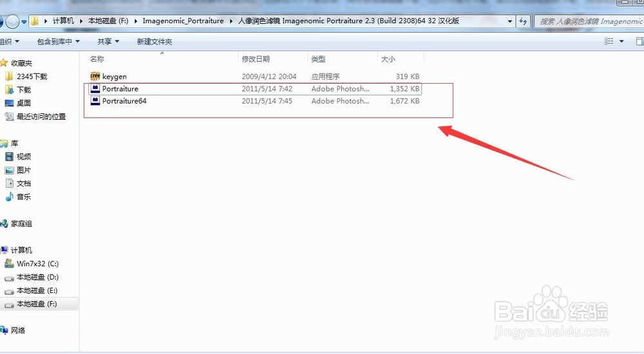This screenshot has height=354, width=644.
Task: Click the 新建文件夹 new folder button
Action: pos(155,41)
